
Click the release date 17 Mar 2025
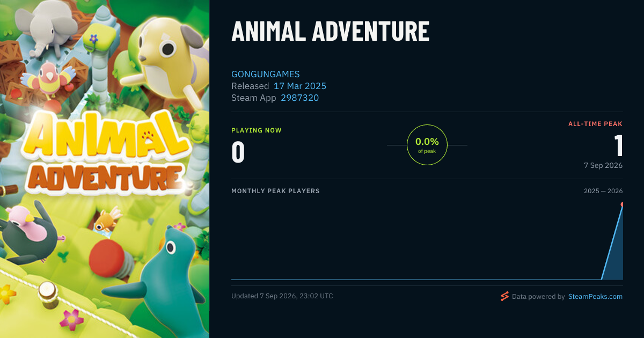[300, 86]
